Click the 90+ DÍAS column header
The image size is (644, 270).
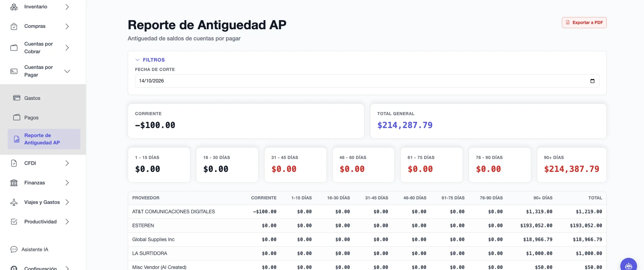(543, 198)
